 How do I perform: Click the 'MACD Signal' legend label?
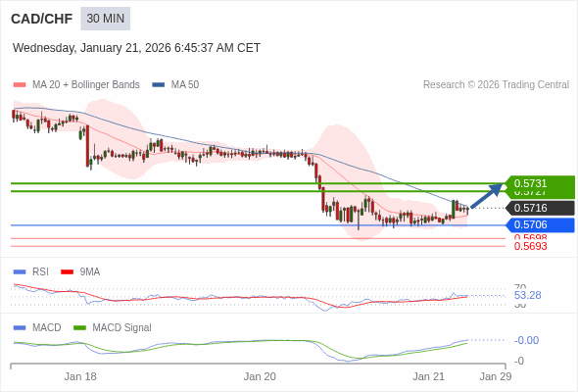[x=121, y=328]
